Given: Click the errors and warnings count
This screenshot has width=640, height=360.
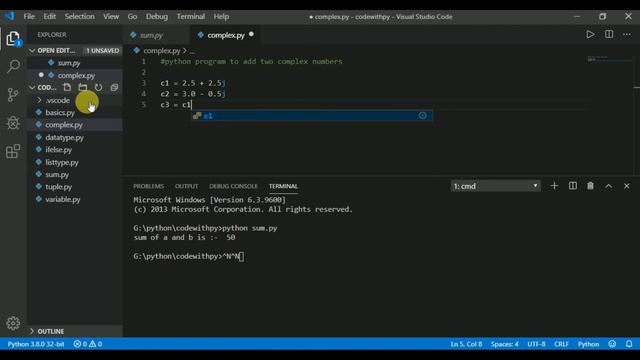Looking at the screenshot, I should pos(88,344).
